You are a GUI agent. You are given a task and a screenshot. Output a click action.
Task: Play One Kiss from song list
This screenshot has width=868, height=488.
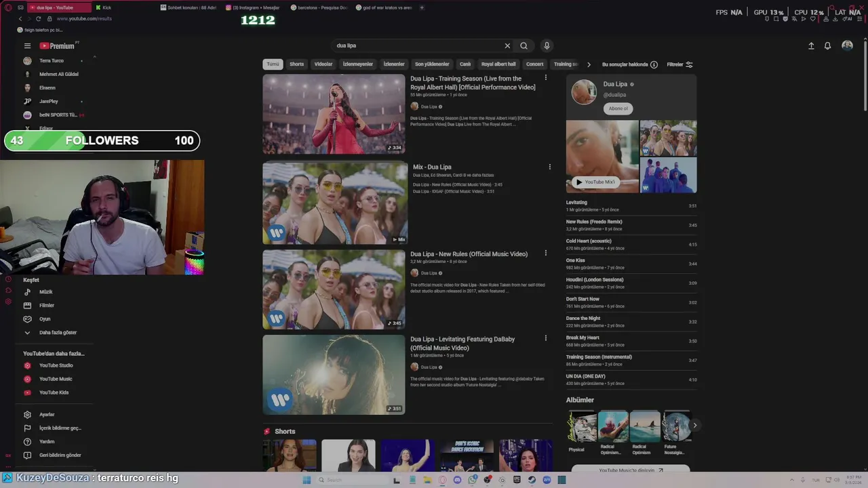click(x=631, y=264)
